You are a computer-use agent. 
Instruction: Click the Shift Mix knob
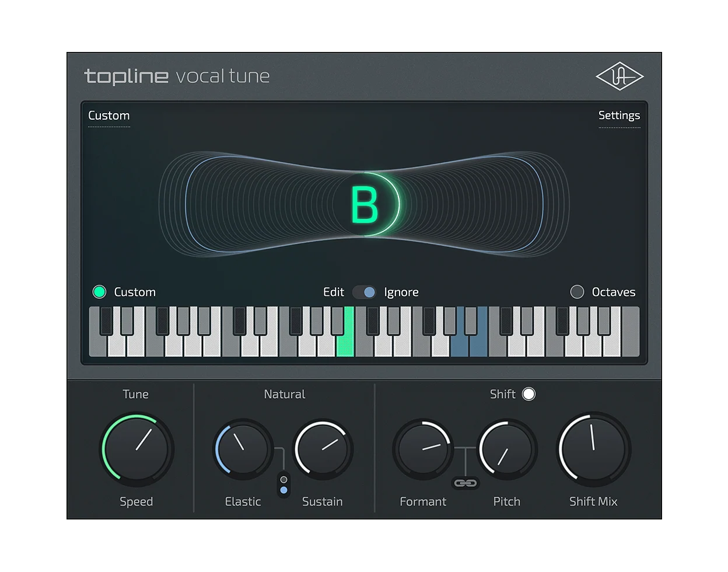(x=593, y=449)
